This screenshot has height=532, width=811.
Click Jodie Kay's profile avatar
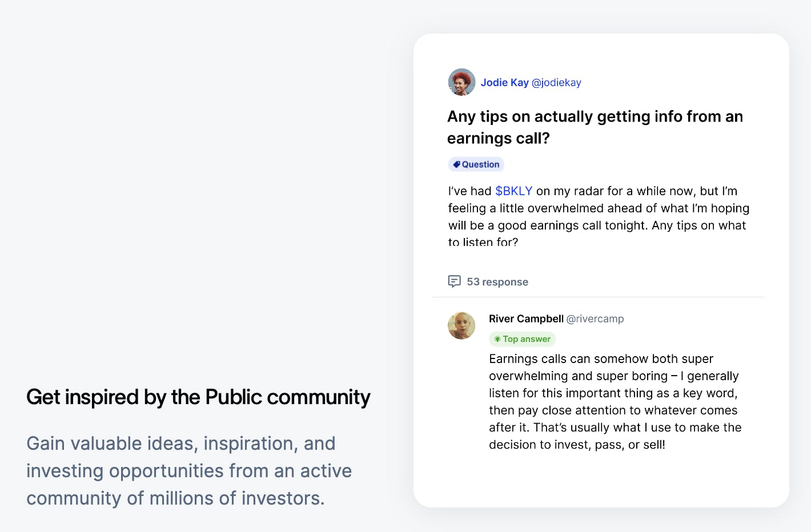tap(461, 82)
